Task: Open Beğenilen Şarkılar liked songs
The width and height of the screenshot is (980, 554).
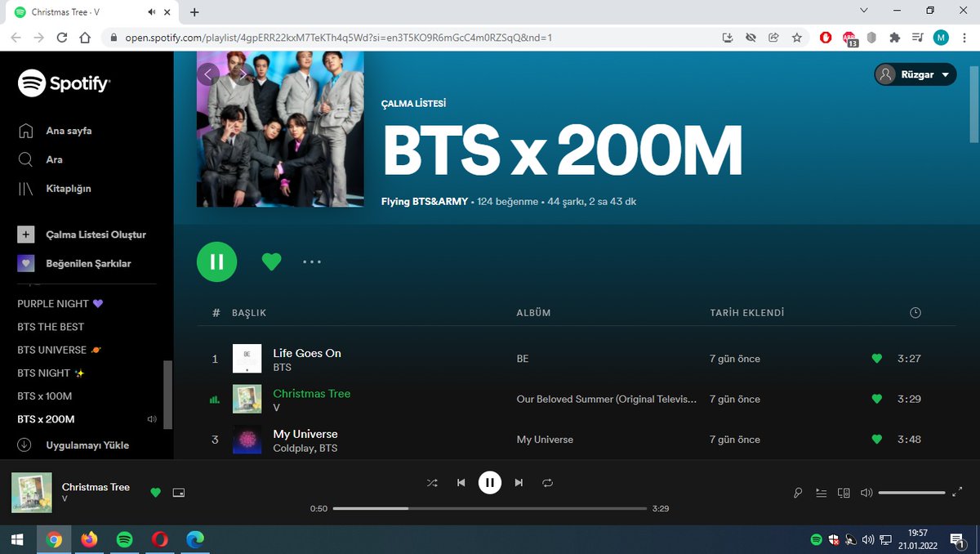Action: pos(74,264)
